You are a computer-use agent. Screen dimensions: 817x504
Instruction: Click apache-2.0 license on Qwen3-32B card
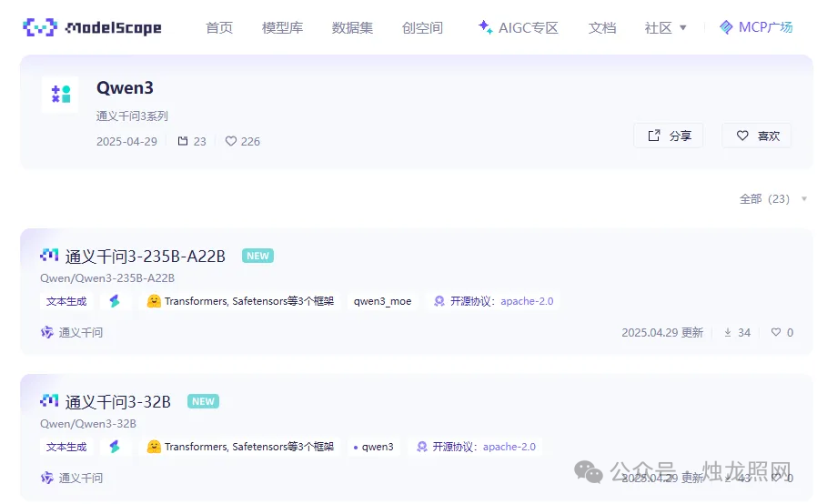coord(509,447)
